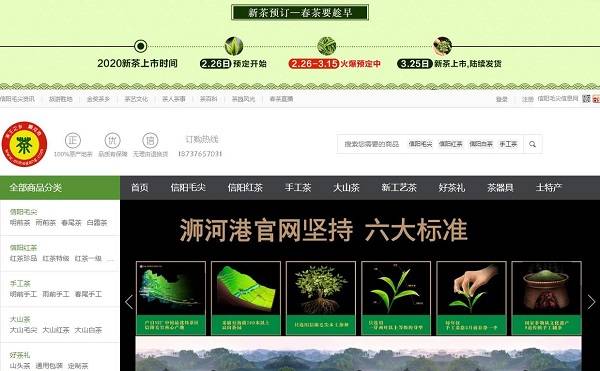The width and height of the screenshot is (600, 371).
Task: Click the 3.25日 tea picking timeline icon
Action: tap(442, 46)
